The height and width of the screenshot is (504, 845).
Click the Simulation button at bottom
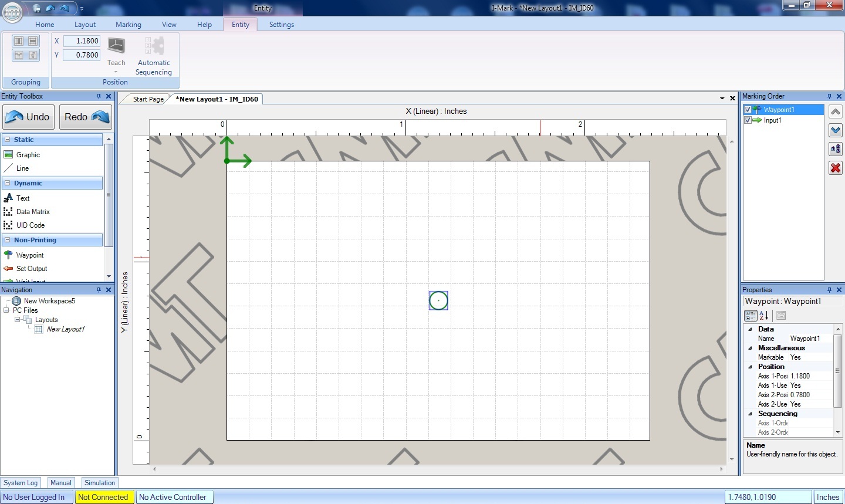click(100, 483)
